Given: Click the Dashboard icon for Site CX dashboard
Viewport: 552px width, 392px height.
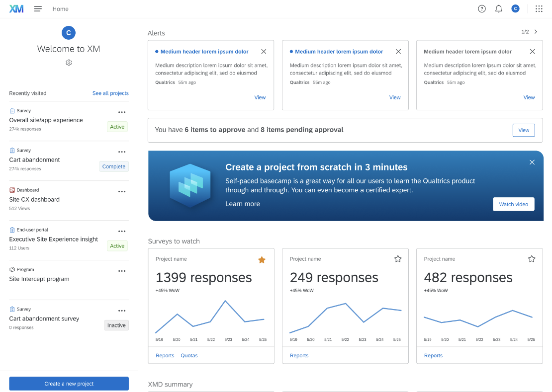Looking at the screenshot, I should pos(12,190).
